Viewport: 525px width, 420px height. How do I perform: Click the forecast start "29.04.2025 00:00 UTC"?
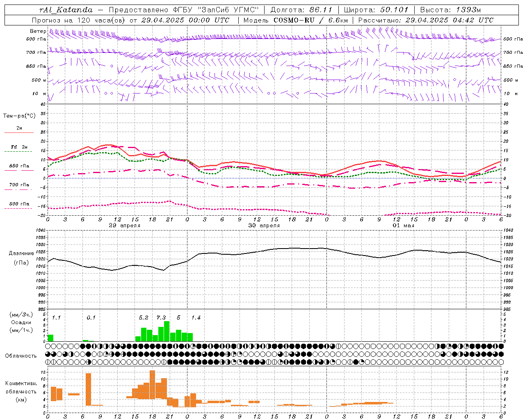pos(185,20)
